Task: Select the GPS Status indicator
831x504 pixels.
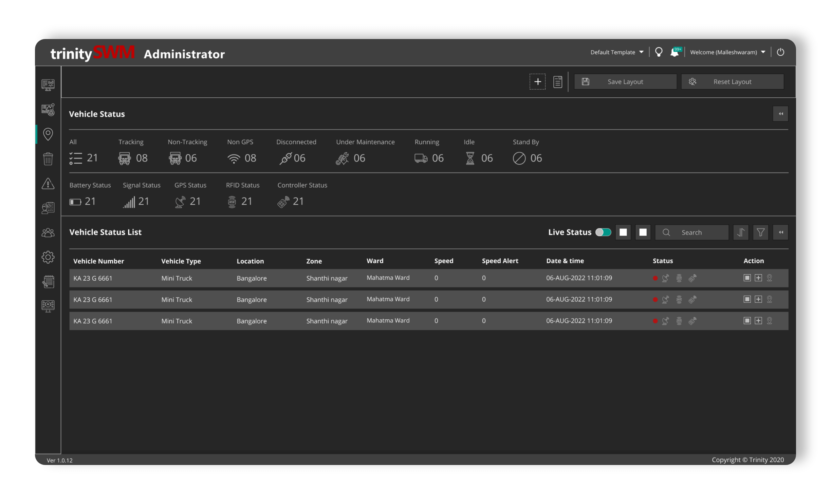Action: (x=190, y=195)
